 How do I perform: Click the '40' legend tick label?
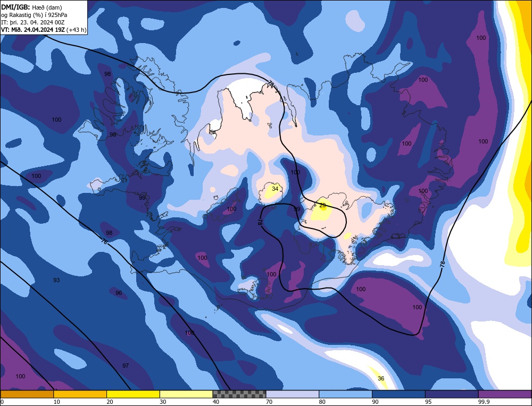[216, 402]
